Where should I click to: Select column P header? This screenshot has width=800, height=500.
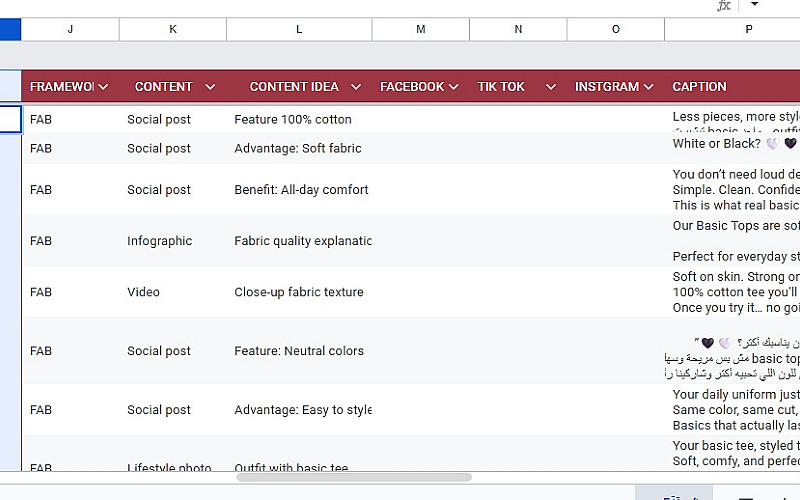coord(748,30)
